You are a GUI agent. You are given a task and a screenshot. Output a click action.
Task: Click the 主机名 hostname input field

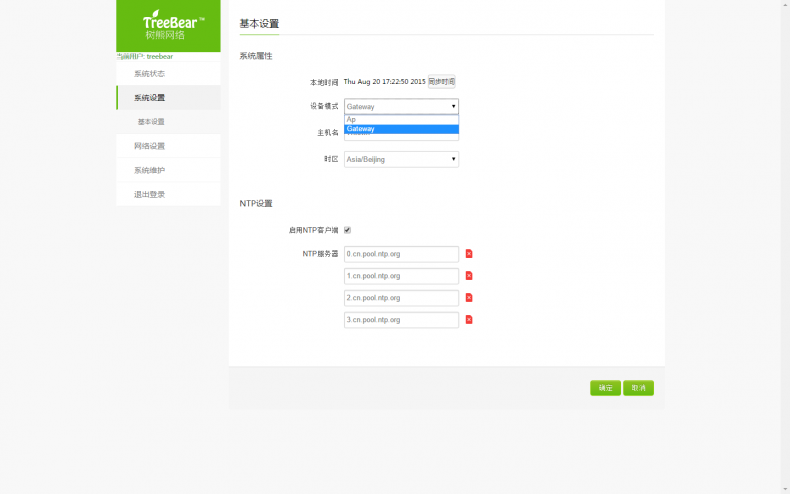(401, 137)
